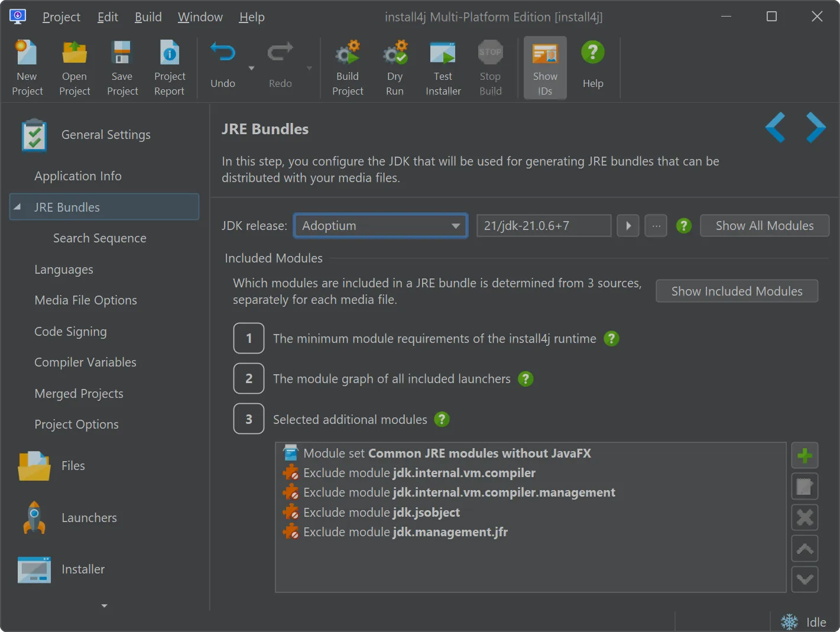The height and width of the screenshot is (632, 840).
Task: Expand the Undo history dropdown arrow
Action: pos(251,68)
